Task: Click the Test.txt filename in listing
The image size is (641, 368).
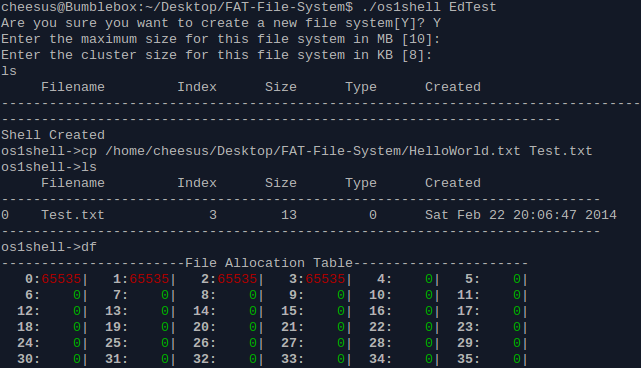Action: (73, 215)
